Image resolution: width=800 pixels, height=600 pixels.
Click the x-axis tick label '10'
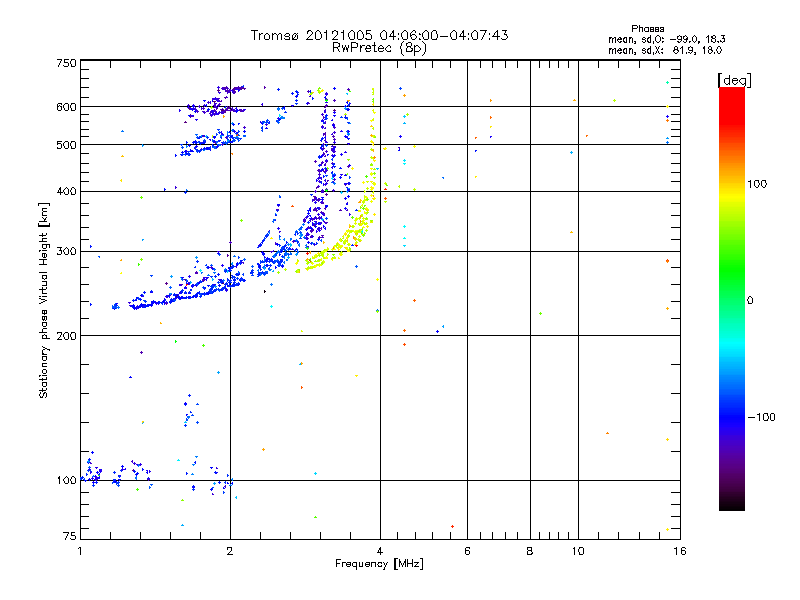[x=578, y=551]
